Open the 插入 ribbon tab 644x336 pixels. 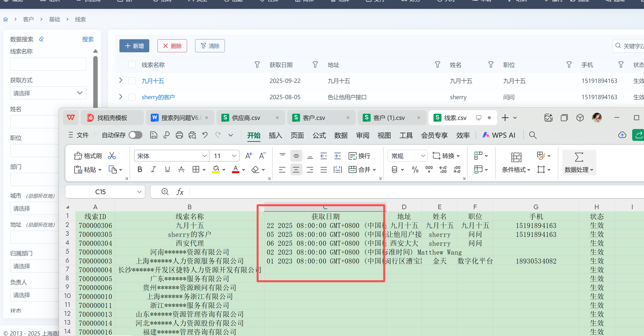click(275, 135)
